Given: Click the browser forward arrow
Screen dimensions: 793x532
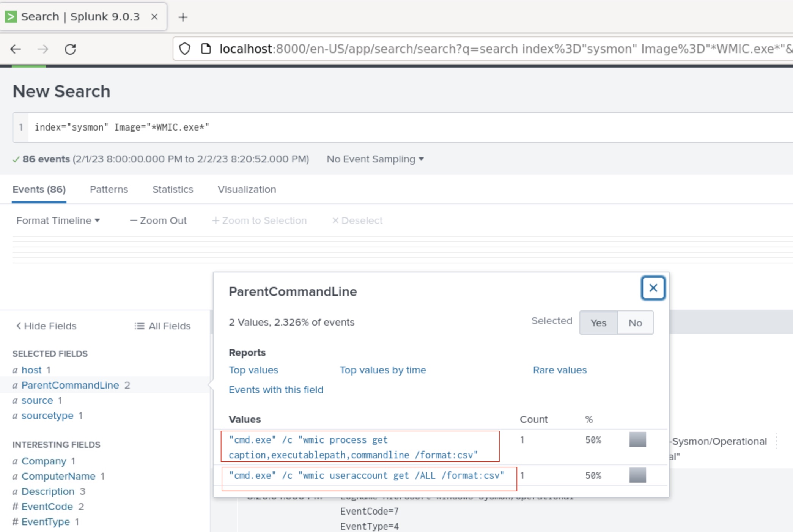Looking at the screenshot, I should pyautogui.click(x=43, y=49).
